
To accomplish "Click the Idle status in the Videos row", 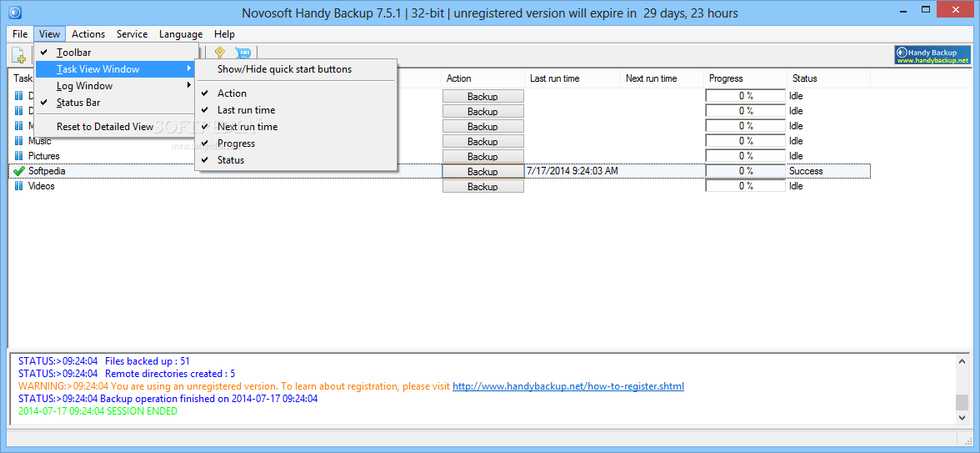I will (796, 186).
